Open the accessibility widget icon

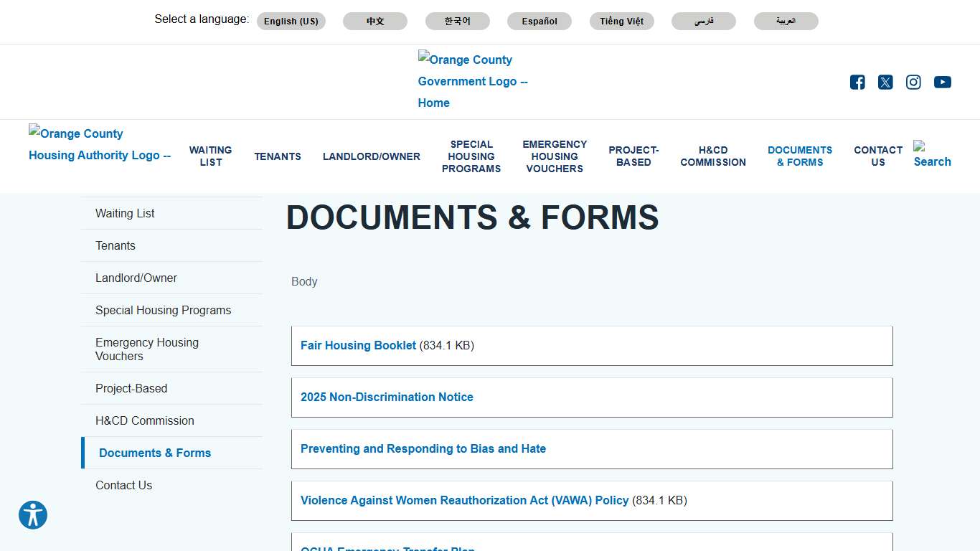pos(32,515)
